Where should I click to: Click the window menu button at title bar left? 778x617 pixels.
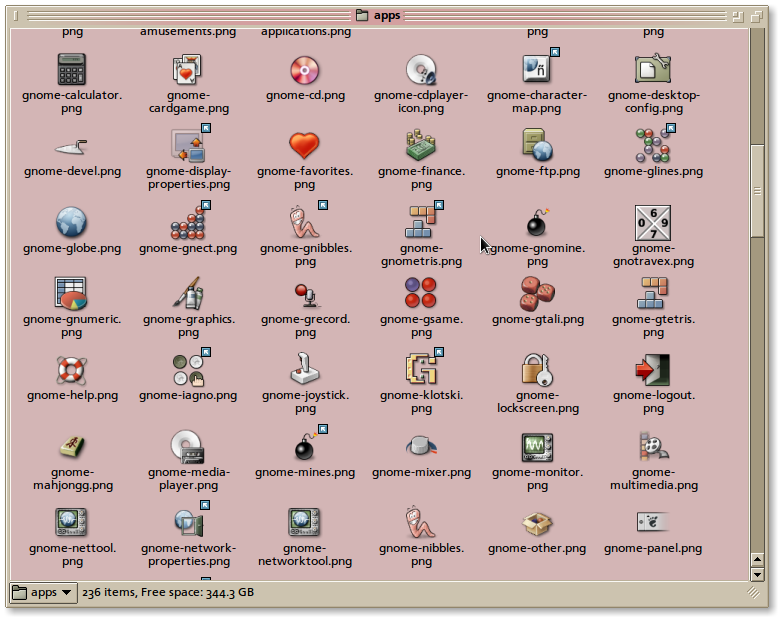click(16, 16)
